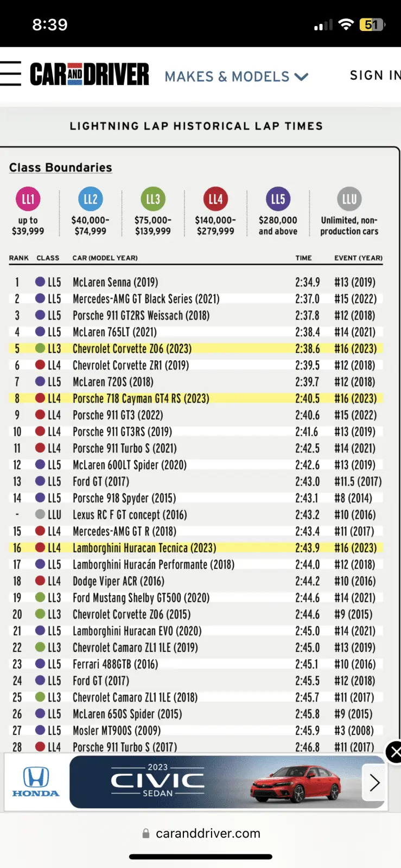Screen dimensions: 401x868
Task: Expand the Makes & Models dropdown
Action: tap(236, 76)
